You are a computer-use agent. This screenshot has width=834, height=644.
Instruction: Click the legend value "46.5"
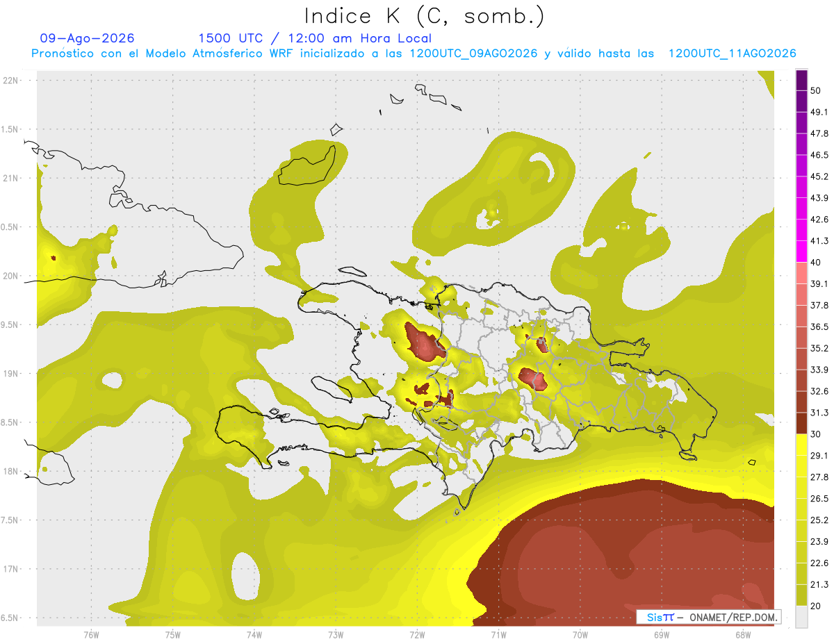click(819, 155)
